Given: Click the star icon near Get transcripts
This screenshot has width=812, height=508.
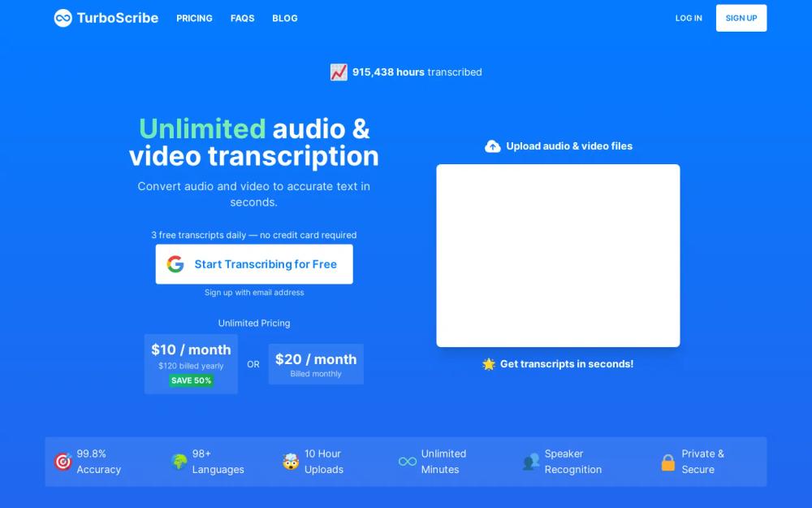Looking at the screenshot, I should coord(489,364).
